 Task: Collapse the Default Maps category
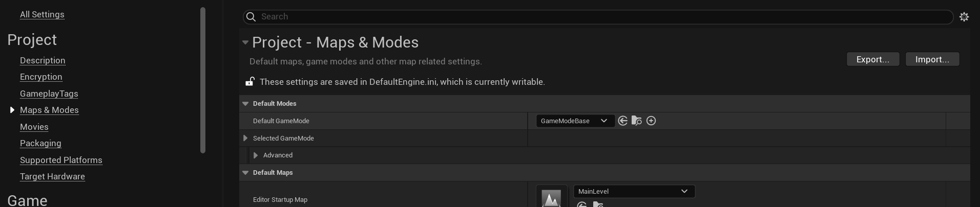245,173
